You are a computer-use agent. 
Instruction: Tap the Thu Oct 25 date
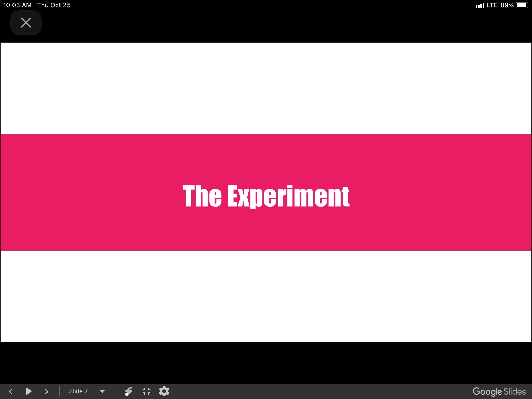(x=54, y=5)
